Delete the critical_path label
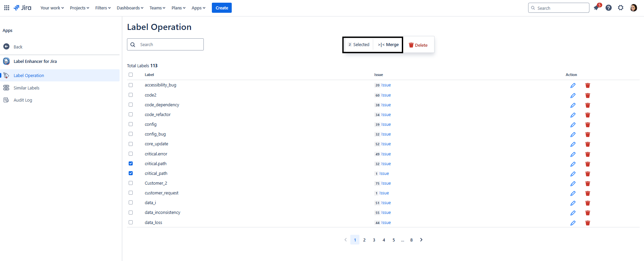 pyautogui.click(x=588, y=174)
